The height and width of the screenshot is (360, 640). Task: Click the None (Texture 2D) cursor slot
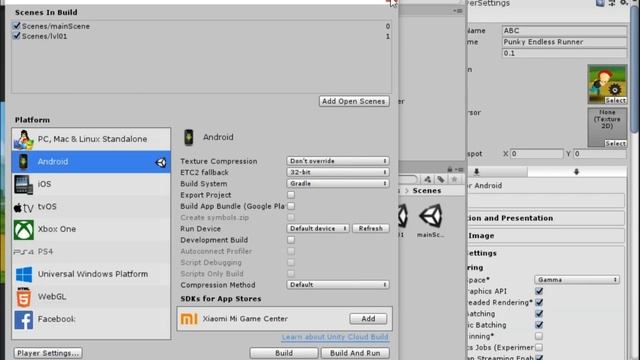tap(607, 127)
